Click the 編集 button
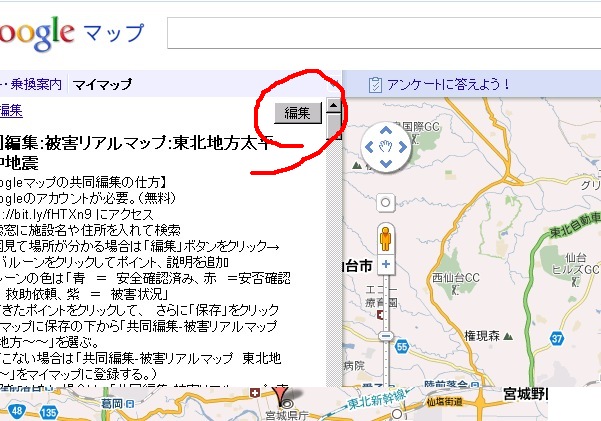 298,113
